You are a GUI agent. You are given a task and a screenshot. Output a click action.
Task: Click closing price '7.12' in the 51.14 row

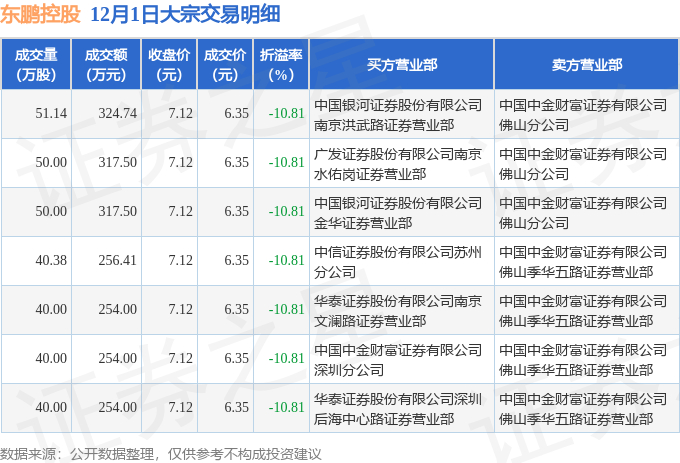[180, 114]
